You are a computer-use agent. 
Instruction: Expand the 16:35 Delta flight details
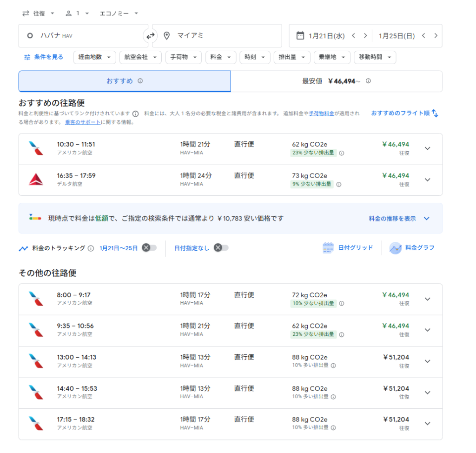click(428, 180)
